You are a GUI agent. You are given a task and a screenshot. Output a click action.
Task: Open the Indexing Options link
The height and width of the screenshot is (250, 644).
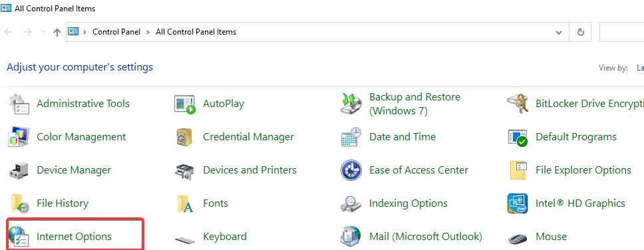[408, 203]
